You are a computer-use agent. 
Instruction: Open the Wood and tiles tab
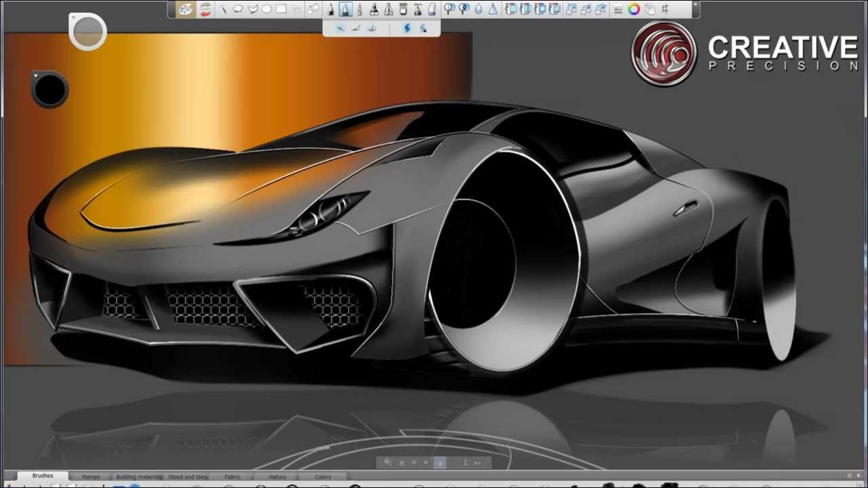pyautogui.click(x=188, y=476)
